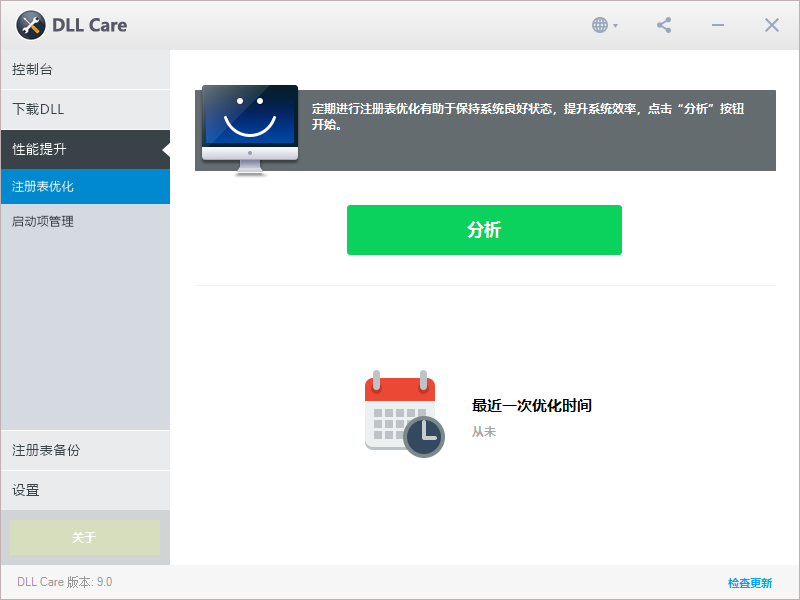Screen dimensions: 800x600
Task: Open the globe language icon in the titlebar
Action: point(601,24)
